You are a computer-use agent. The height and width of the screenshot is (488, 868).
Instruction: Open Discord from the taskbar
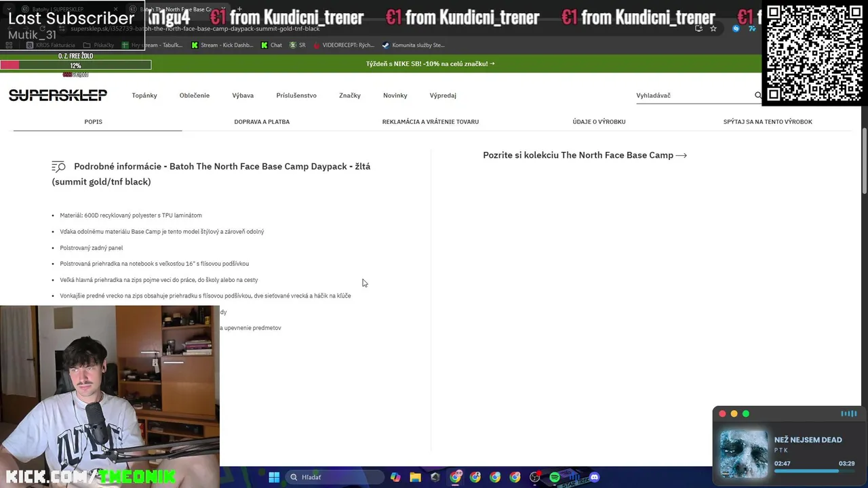(x=595, y=477)
